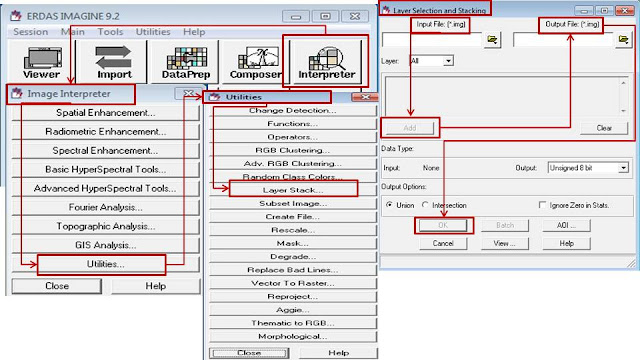Select the Union radio option
Screen dimensions: 640x360
pyautogui.click(x=389, y=205)
